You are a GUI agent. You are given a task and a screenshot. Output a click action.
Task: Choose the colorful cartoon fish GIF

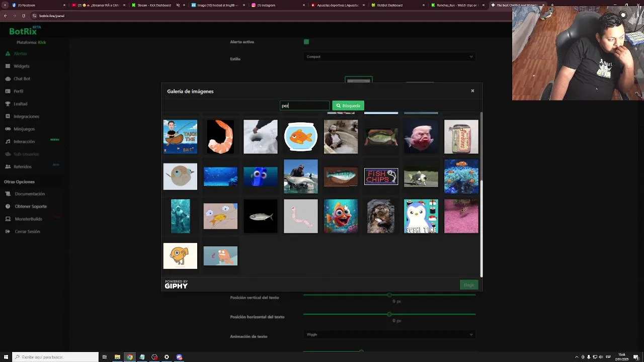click(x=341, y=216)
